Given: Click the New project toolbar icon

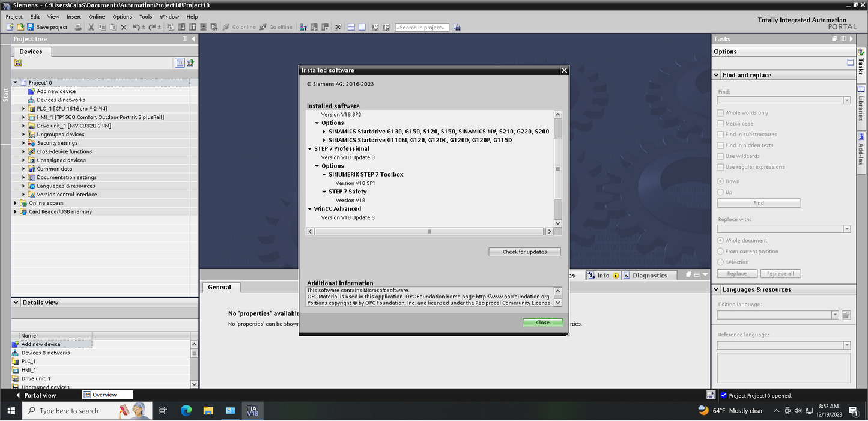Looking at the screenshot, I should tap(10, 27).
